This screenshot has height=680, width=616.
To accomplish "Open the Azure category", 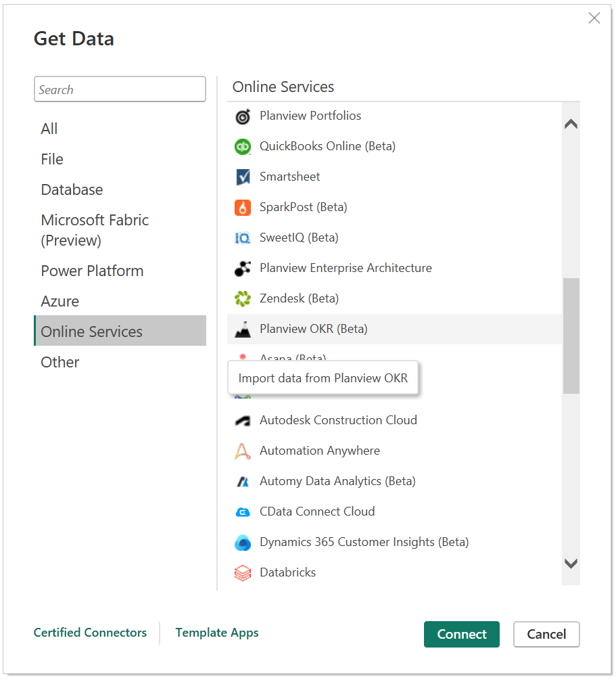I will click(60, 301).
